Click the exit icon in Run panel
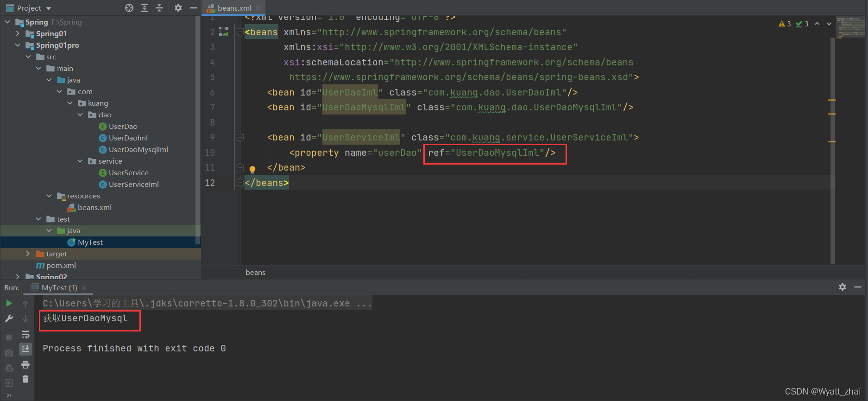868x401 pixels. 9,383
